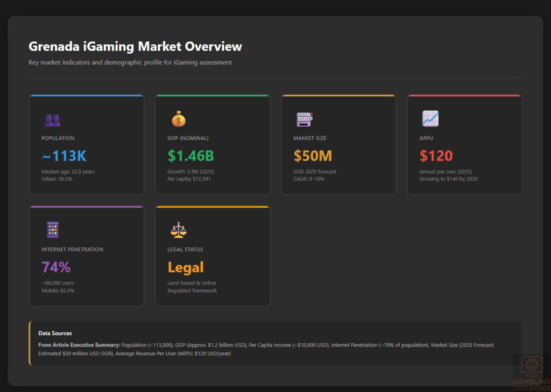Click the Legal status text
Viewport: 551px width, 392px height.
point(186,267)
